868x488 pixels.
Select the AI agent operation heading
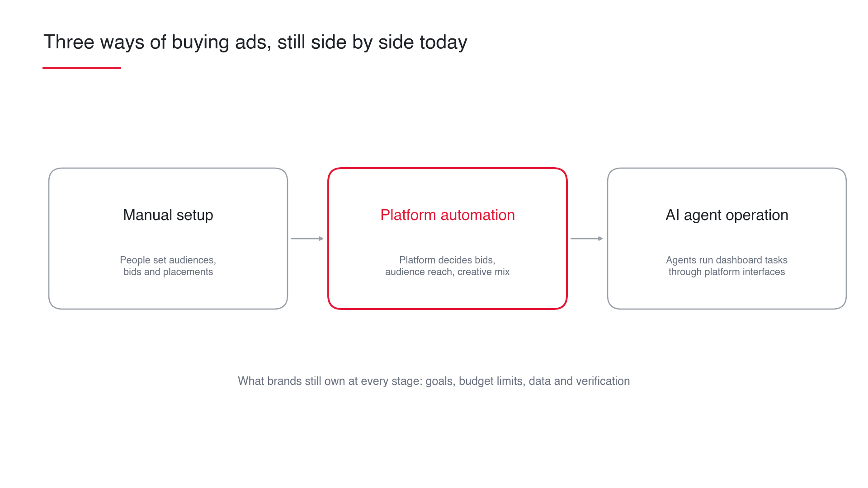727,215
